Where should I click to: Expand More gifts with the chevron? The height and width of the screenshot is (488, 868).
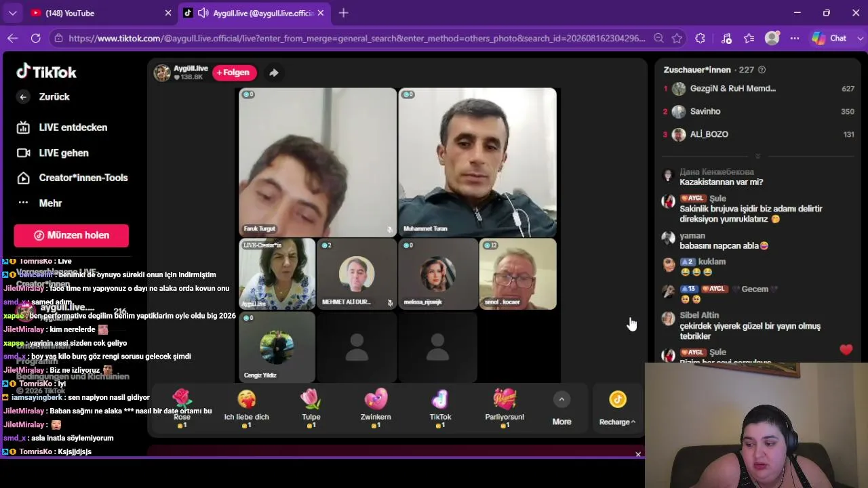[561, 400]
